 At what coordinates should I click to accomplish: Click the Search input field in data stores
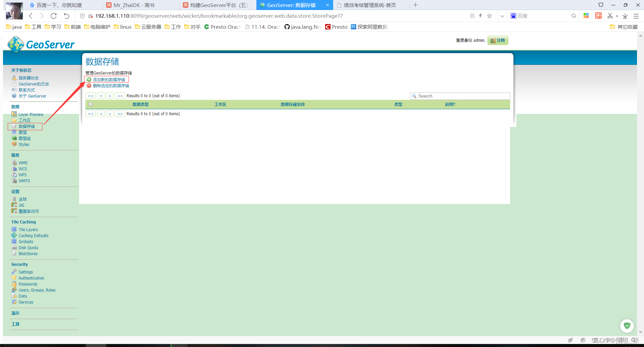[460, 96]
